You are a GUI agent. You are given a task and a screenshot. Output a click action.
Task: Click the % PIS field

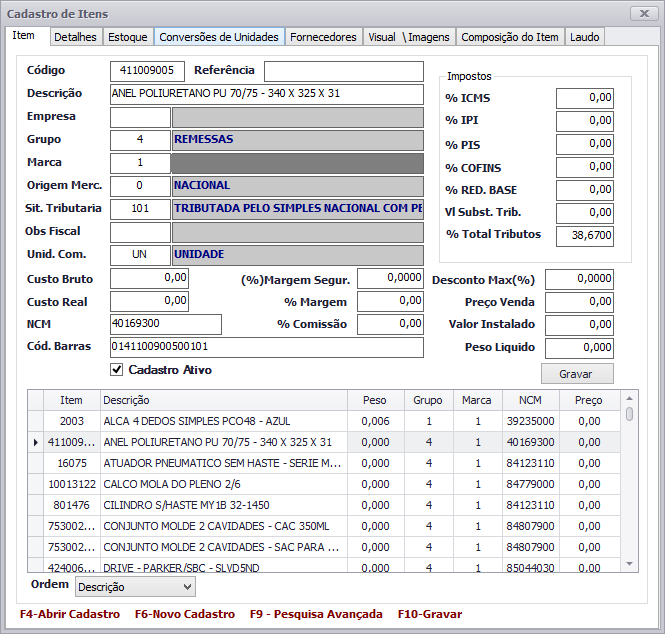585,144
